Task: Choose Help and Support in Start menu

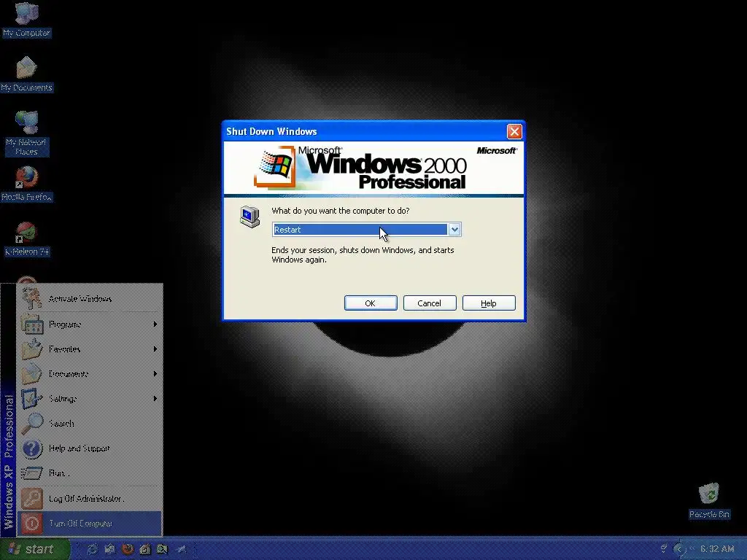Action: pos(90,448)
